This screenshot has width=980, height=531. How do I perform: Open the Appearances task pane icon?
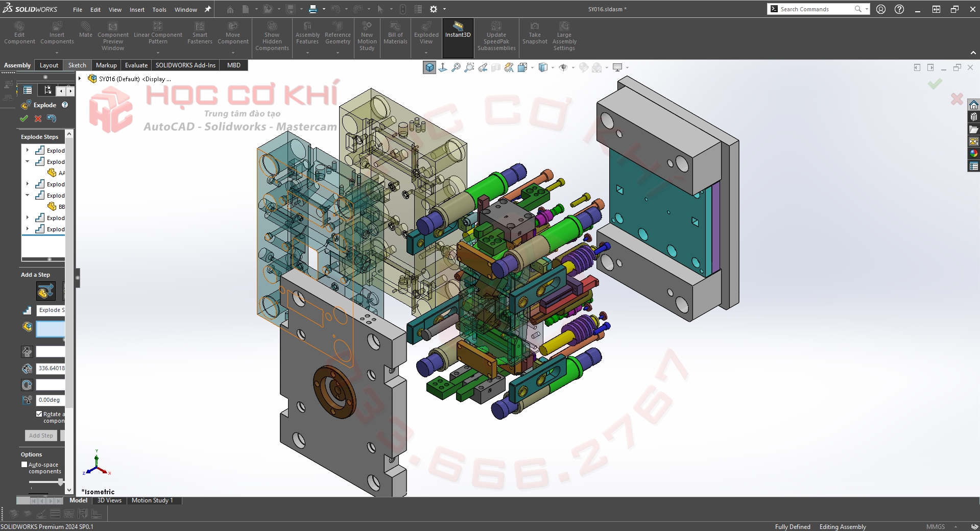(974, 154)
